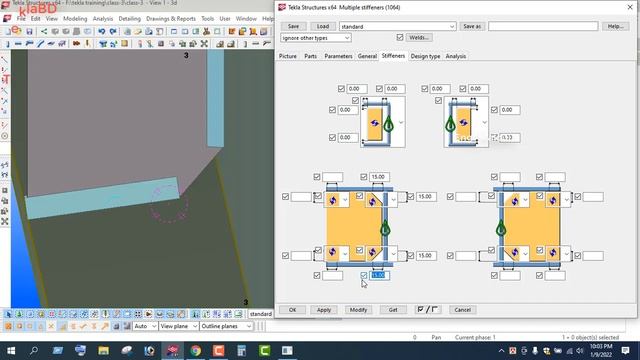Toggle checkbox beside the top 15.00 field
640x360 pixels.
click(x=364, y=177)
